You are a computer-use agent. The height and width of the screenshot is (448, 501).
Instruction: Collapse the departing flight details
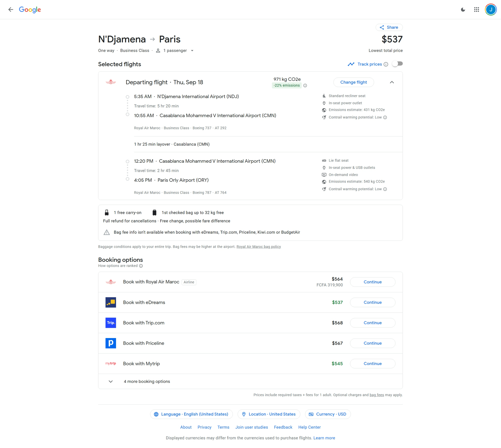pyautogui.click(x=392, y=82)
